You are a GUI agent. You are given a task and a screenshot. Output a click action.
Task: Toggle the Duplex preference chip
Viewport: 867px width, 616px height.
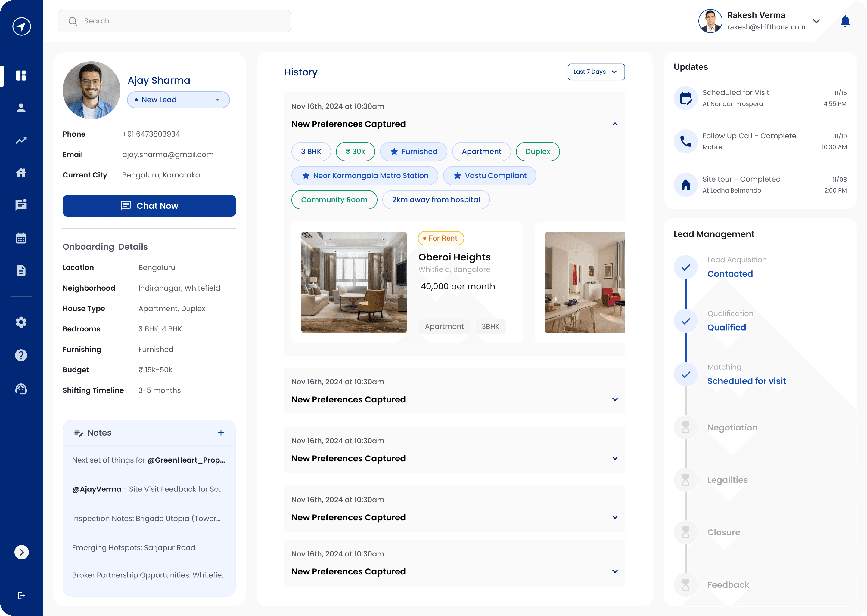click(x=537, y=152)
